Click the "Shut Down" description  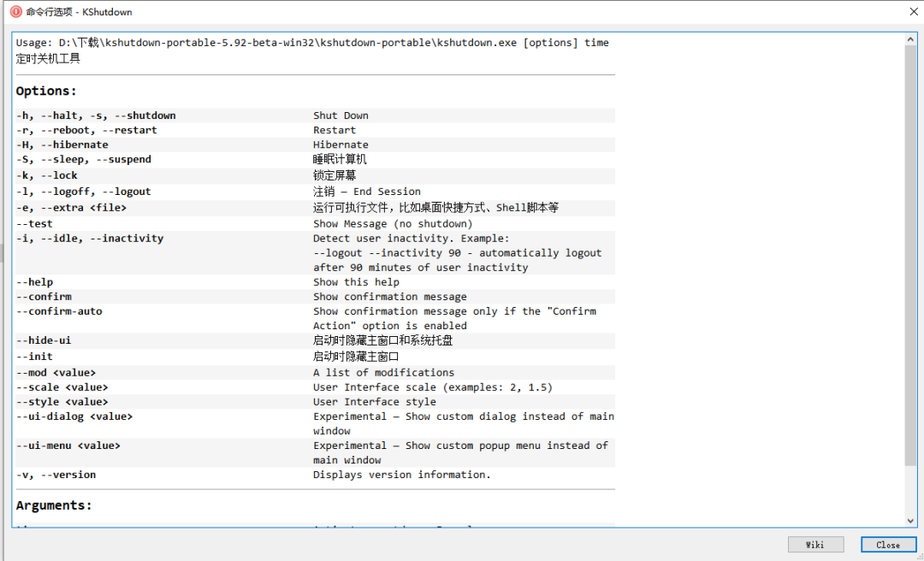[341, 115]
